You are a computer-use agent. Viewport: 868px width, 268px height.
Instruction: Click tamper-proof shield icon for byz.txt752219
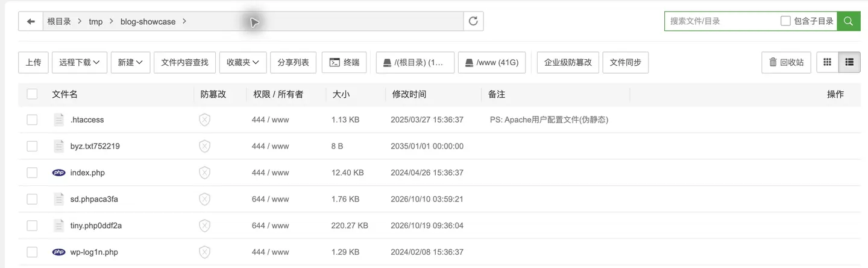coord(204,146)
